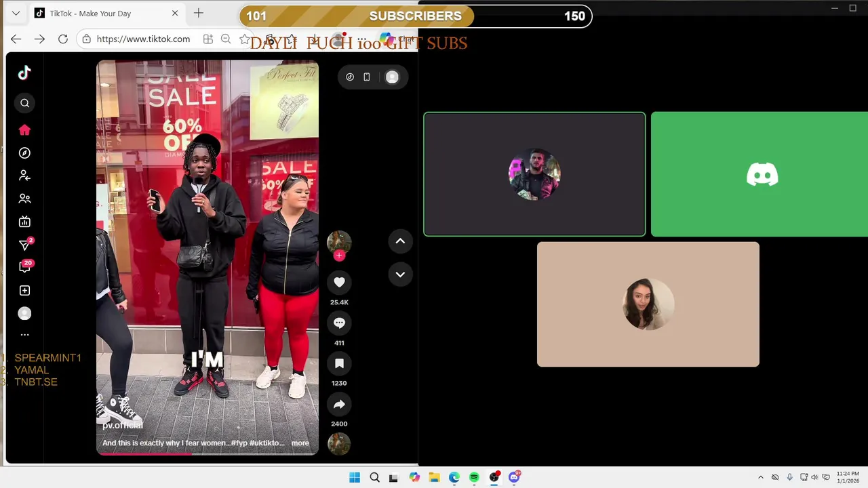Open Profile avatar in TikTok sidebar

pos(24,313)
